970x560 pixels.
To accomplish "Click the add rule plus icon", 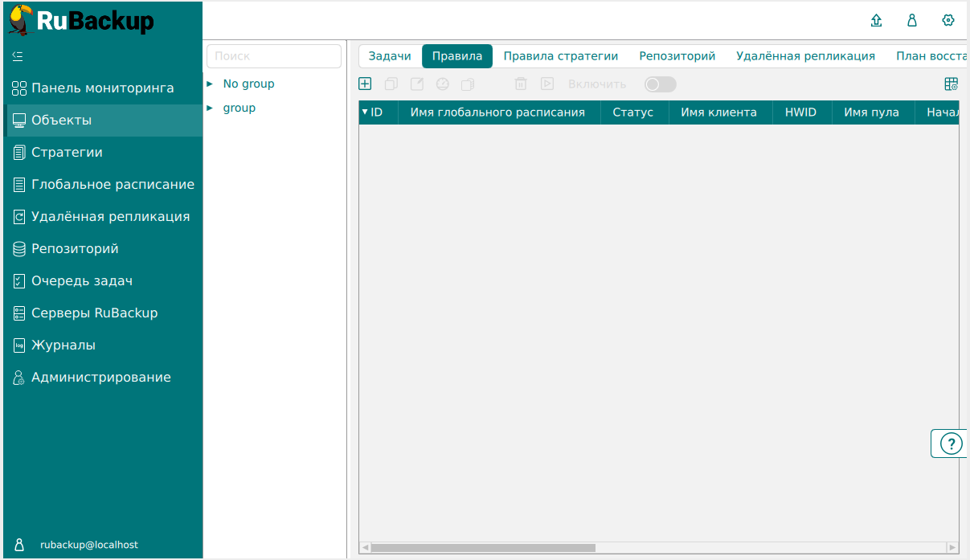I will click(x=365, y=84).
